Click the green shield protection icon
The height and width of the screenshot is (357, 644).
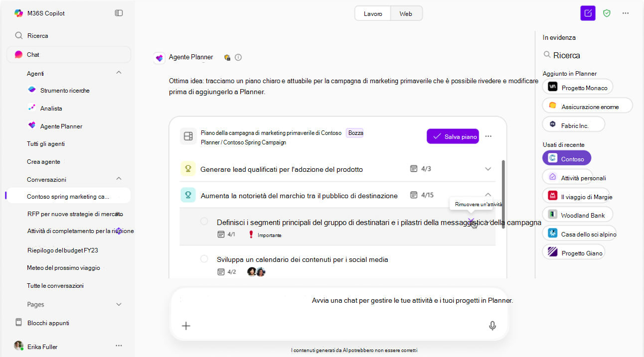click(x=607, y=13)
